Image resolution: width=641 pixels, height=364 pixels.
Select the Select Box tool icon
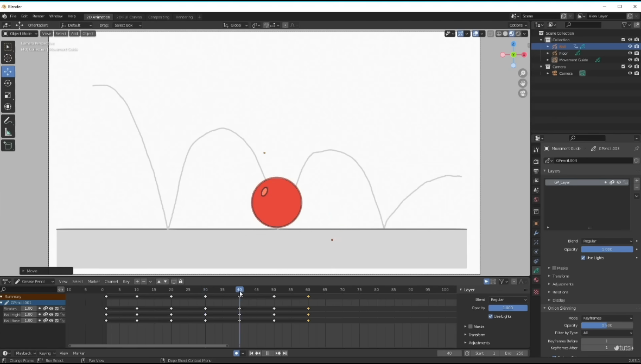8,47
